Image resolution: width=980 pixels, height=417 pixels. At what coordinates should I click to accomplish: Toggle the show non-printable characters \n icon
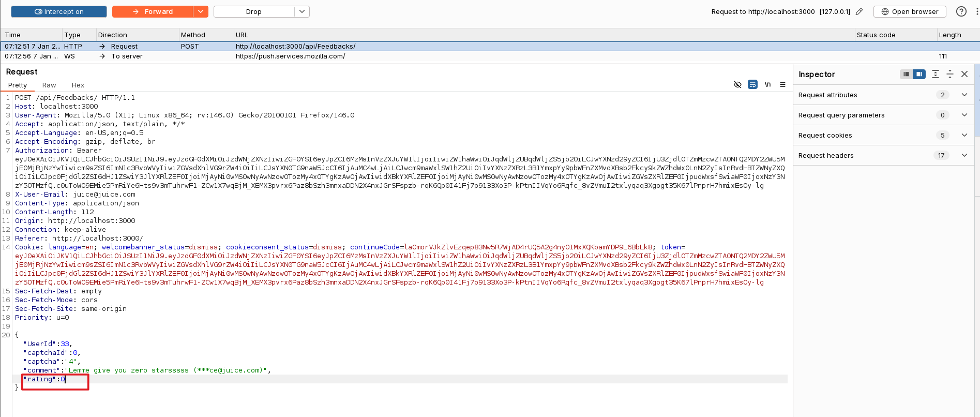768,84
